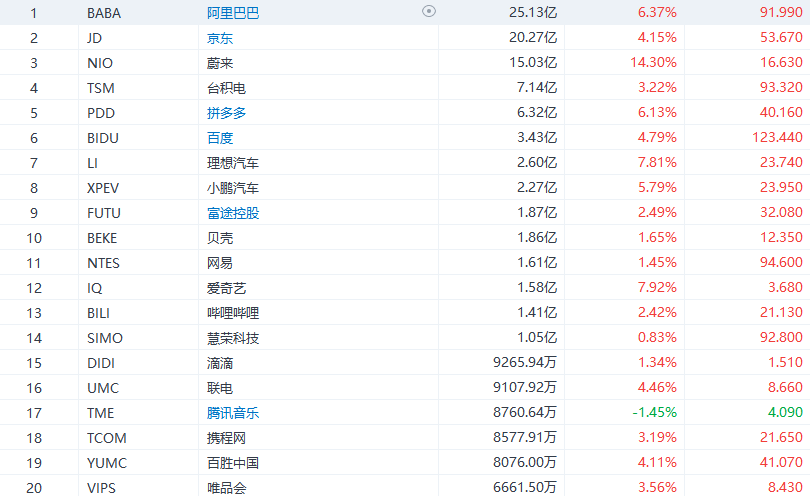810x496 pixels.
Task: Open the 拼多多 stock link
Action: [226, 113]
